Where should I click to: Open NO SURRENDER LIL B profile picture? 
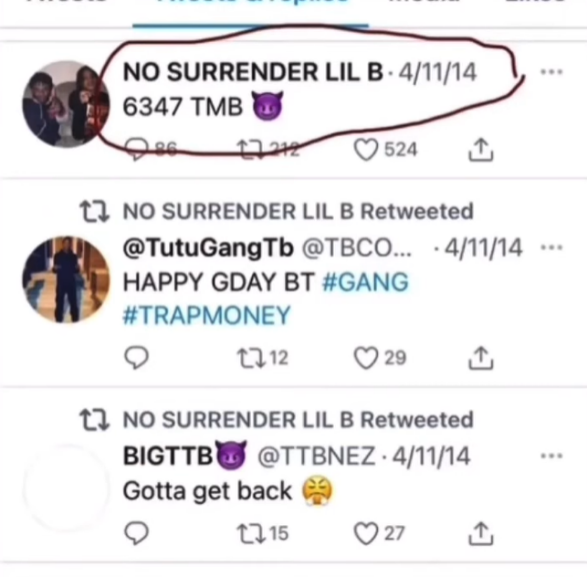click(66, 104)
